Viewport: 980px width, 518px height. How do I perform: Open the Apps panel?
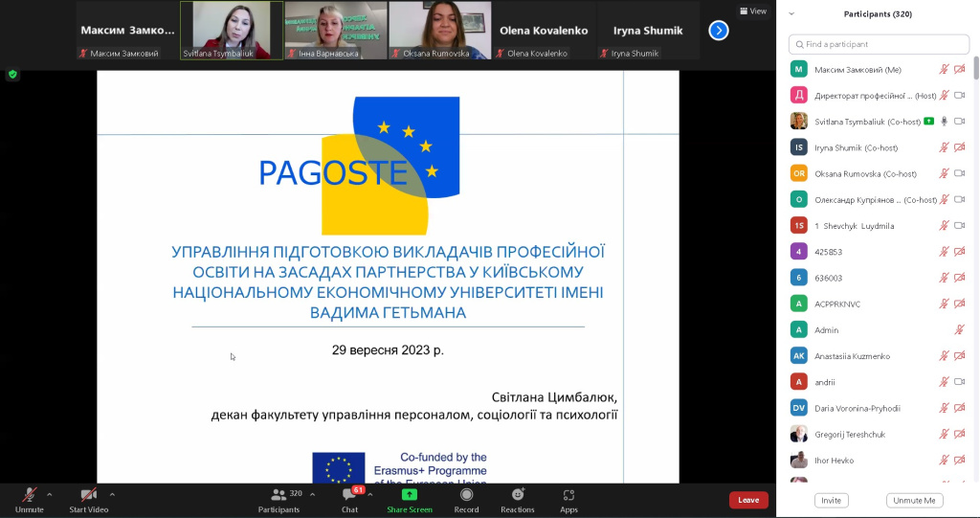click(x=568, y=500)
